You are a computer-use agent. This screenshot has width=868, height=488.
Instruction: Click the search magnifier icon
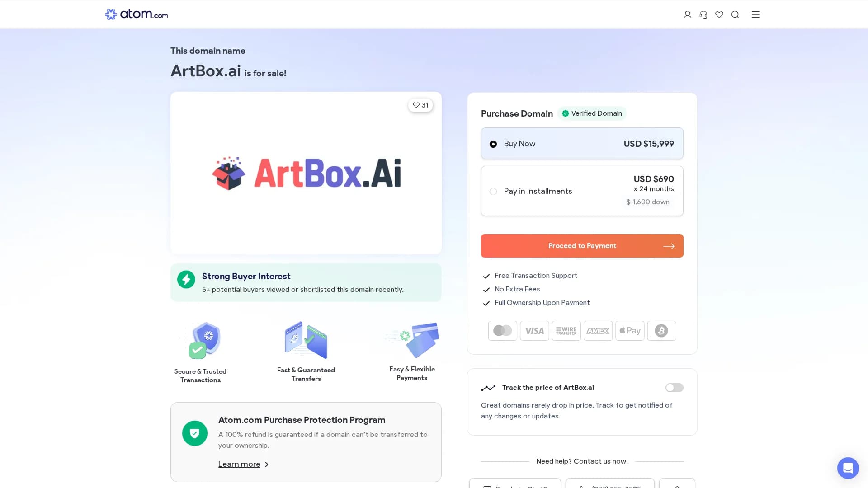tap(735, 14)
